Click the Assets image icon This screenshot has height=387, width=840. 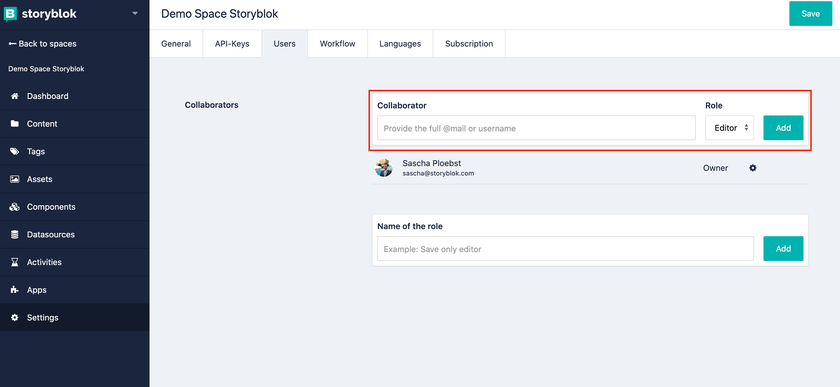click(x=14, y=179)
